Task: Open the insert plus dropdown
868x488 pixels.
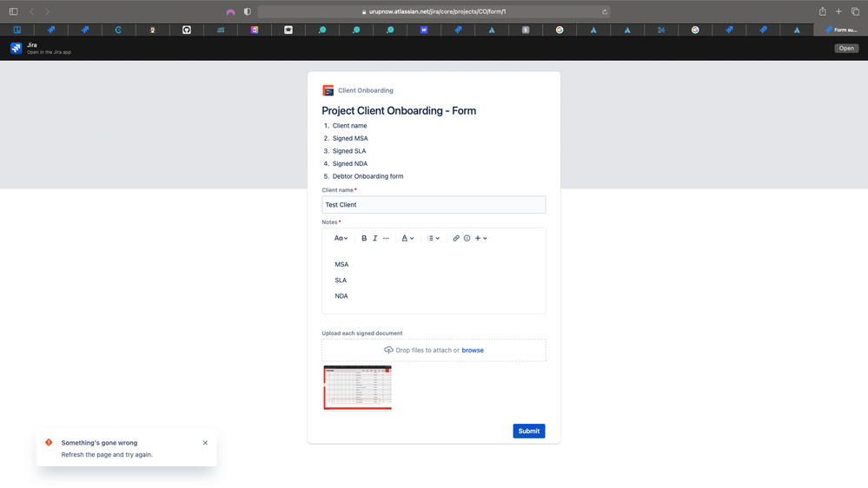Action: 481,239
